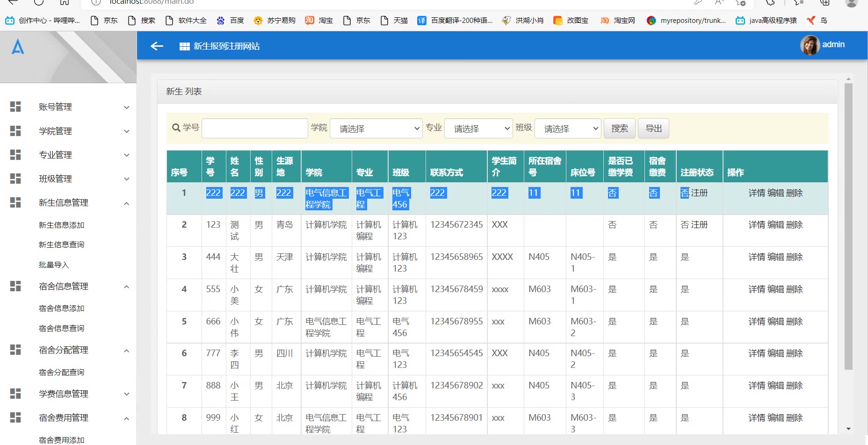Click the back arrow in blue header

tap(157, 46)
